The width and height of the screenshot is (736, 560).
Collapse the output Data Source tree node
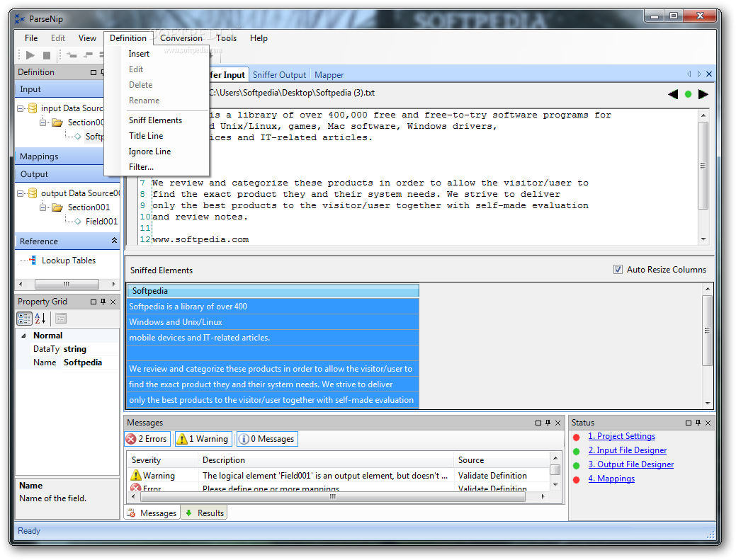pyautogui.click(x=20, y=193)
